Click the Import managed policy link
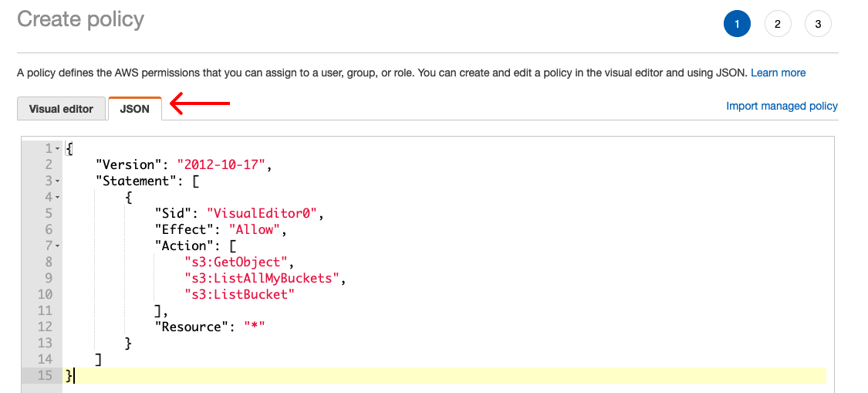The height and width of the screenshot is (393, 868). point(782,106)
